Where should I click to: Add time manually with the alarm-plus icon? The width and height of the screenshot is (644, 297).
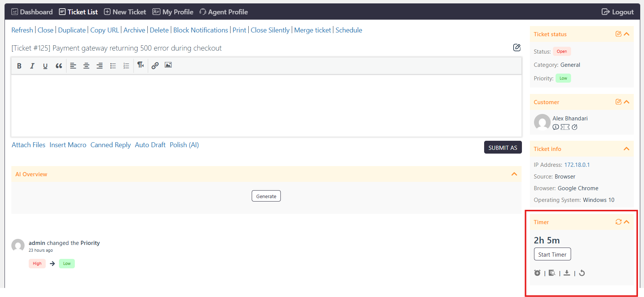click(x=537, y=273)
